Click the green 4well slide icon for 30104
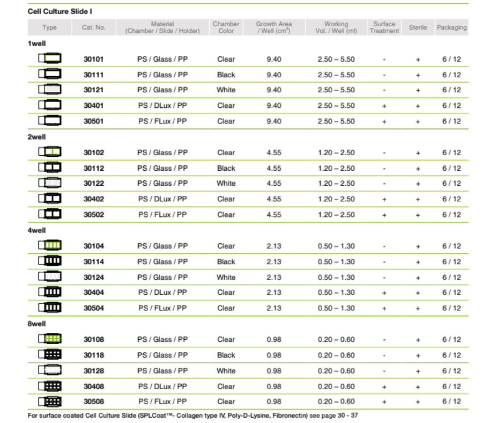The image size is (504, 423). 49,246
